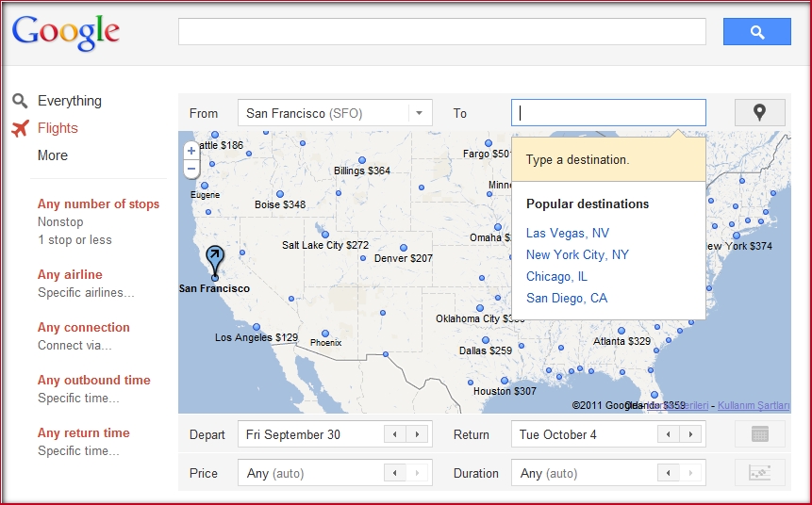Open Connect via... filter
The height and width of the screenshot is (505, 812).
click(x=75, y=346)
